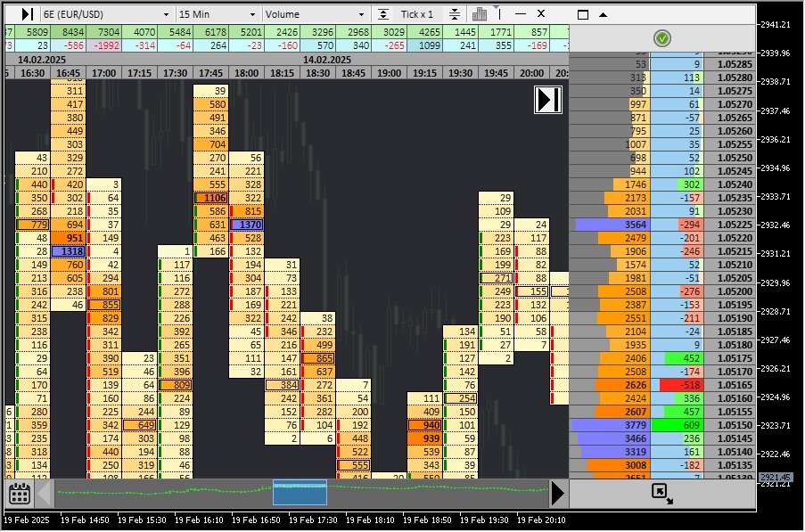The height and width of the screenshot is (532, 805).
Task: Select the volume histogram icon in the toolbar
Action: coord(480,13)
